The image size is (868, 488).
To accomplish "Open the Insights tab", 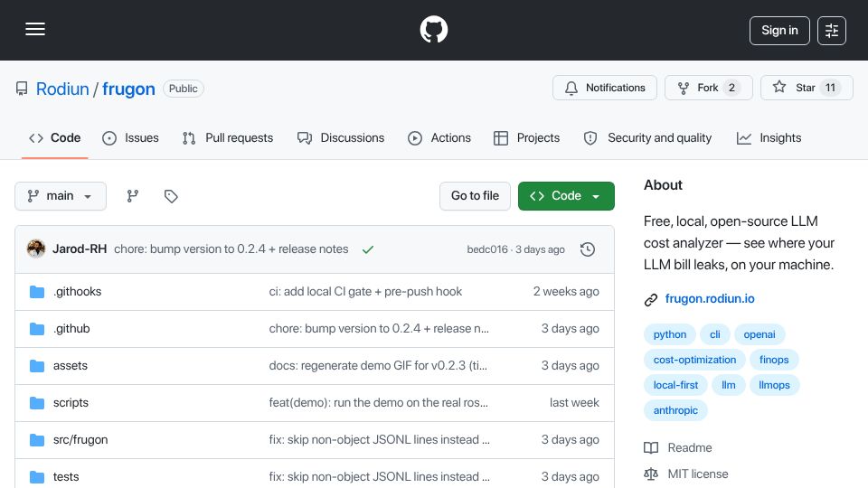I will click(769, 137).
